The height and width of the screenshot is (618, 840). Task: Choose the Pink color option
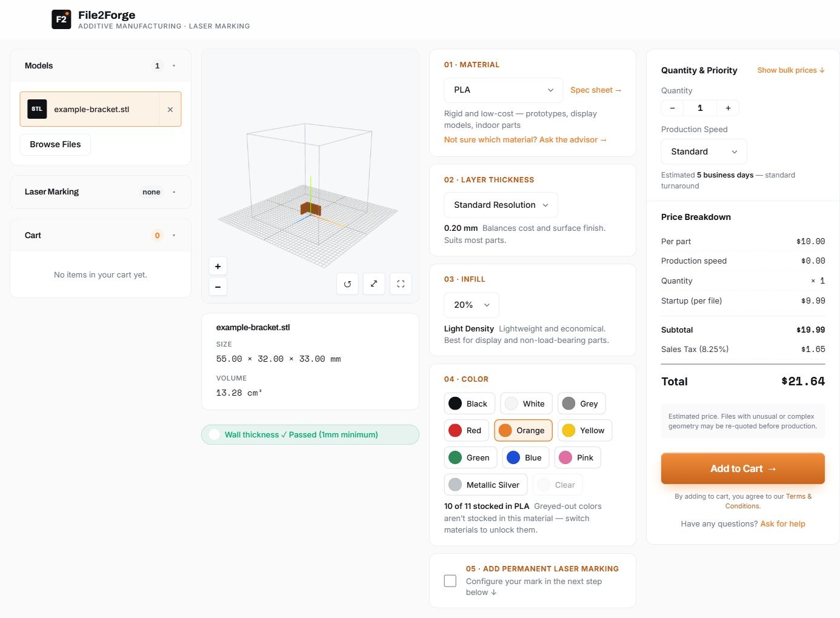[x=578, y=458]
